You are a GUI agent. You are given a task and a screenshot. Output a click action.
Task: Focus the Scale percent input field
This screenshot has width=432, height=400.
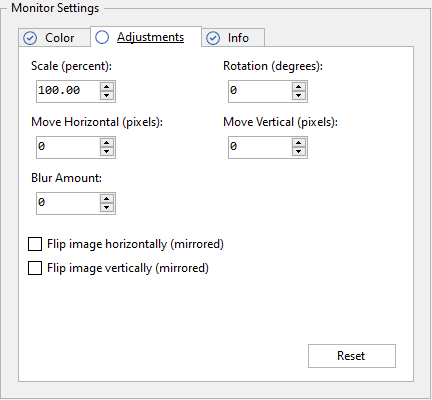tap(68, 91)
